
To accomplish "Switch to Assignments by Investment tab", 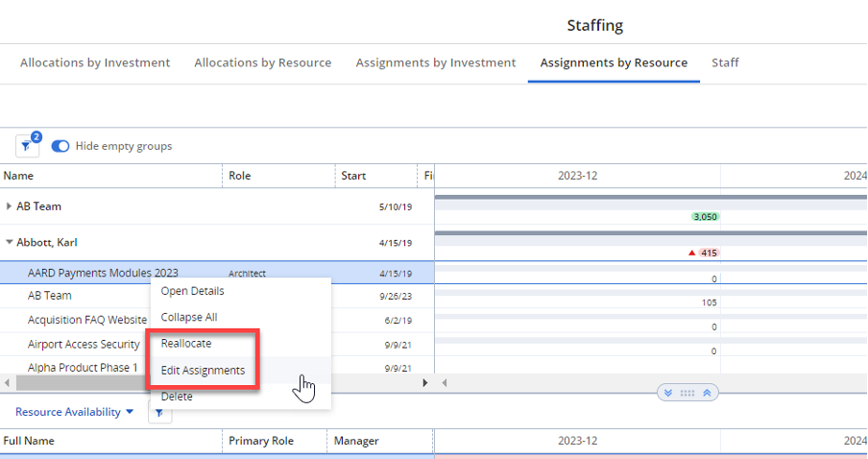I will pyautogui.click(x=436, y=62).
